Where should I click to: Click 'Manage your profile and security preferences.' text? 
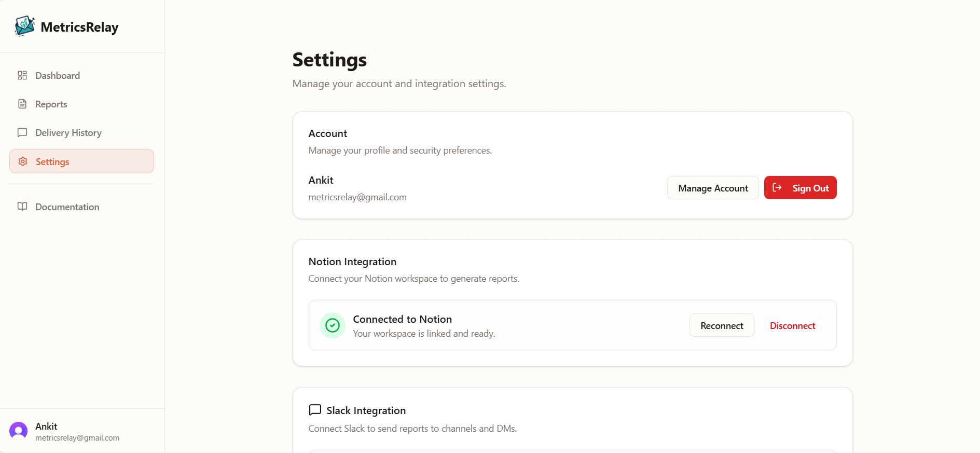[400, 150]
